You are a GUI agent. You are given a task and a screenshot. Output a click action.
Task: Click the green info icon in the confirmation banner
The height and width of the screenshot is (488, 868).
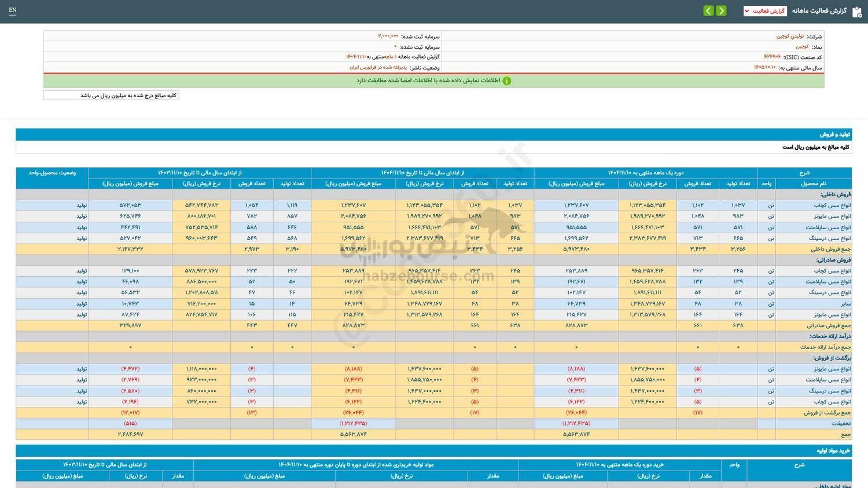pyautogui.click(x=507, y=80)
